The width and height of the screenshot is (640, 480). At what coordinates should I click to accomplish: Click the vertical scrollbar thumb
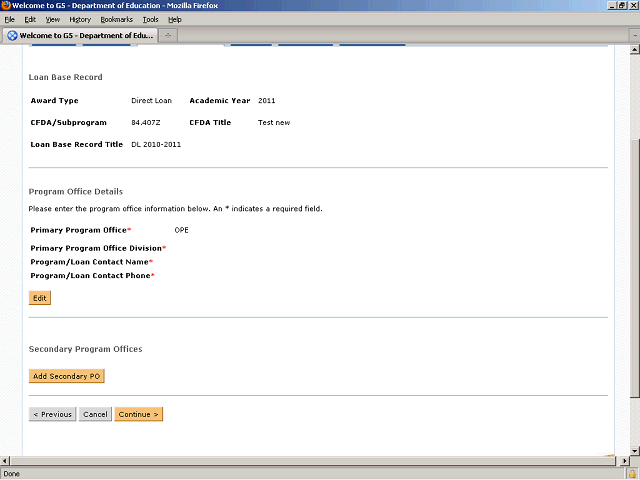point(635,267)
